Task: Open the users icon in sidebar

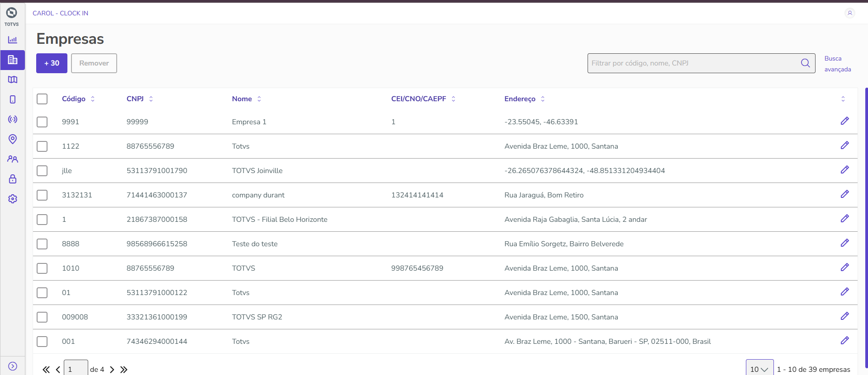Action: 13,159
